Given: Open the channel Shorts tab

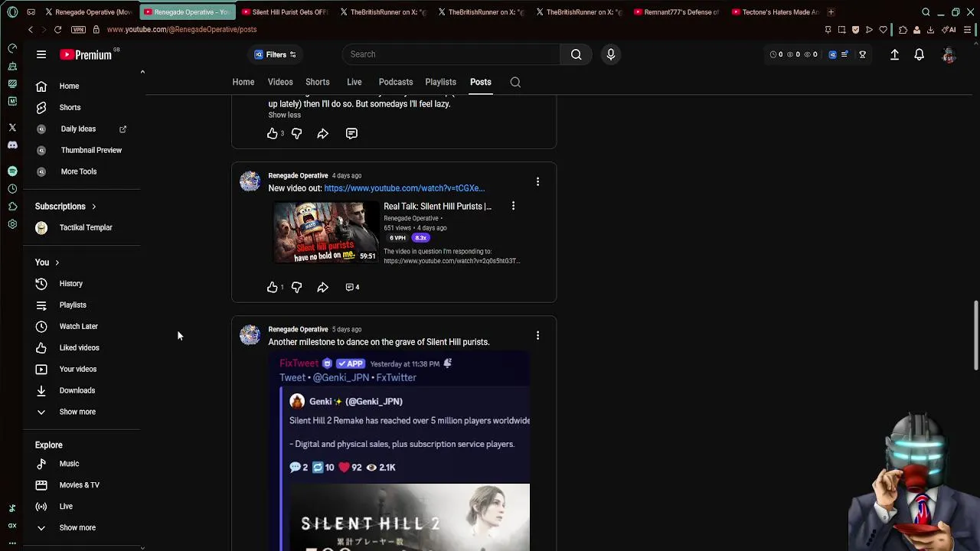Looking at the screenshot, I should (317, 82).
